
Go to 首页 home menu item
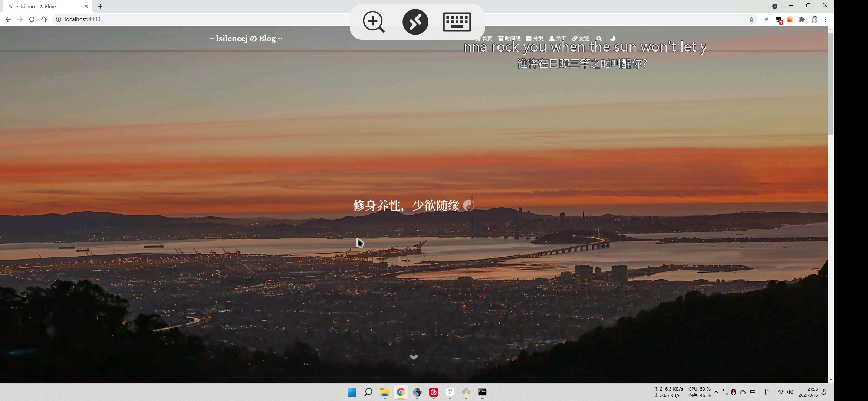click(484, 39)
